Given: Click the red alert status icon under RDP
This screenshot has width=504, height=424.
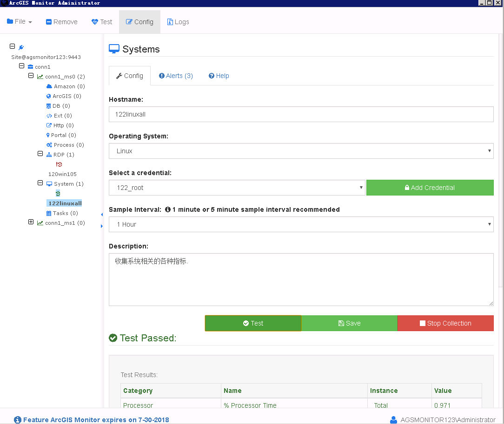Looking at the screenshot, I should coord(59,164).
